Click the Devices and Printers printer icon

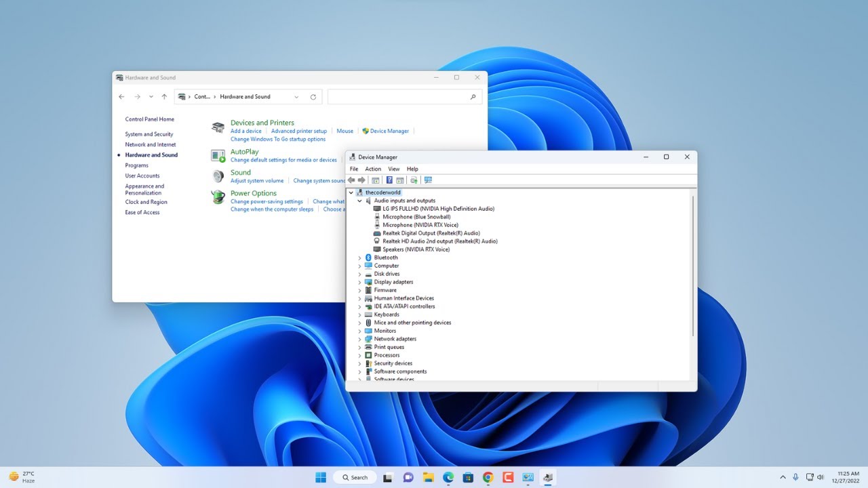coord(217,127)
